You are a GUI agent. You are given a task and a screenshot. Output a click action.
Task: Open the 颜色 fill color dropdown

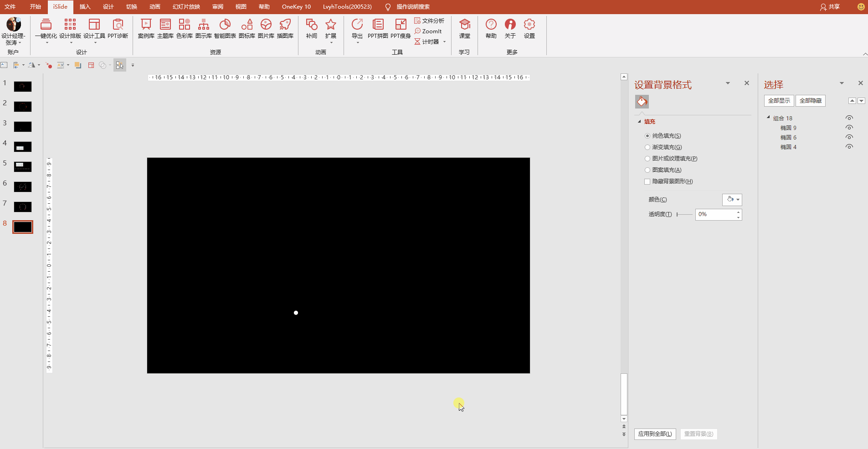pos(732,200)
